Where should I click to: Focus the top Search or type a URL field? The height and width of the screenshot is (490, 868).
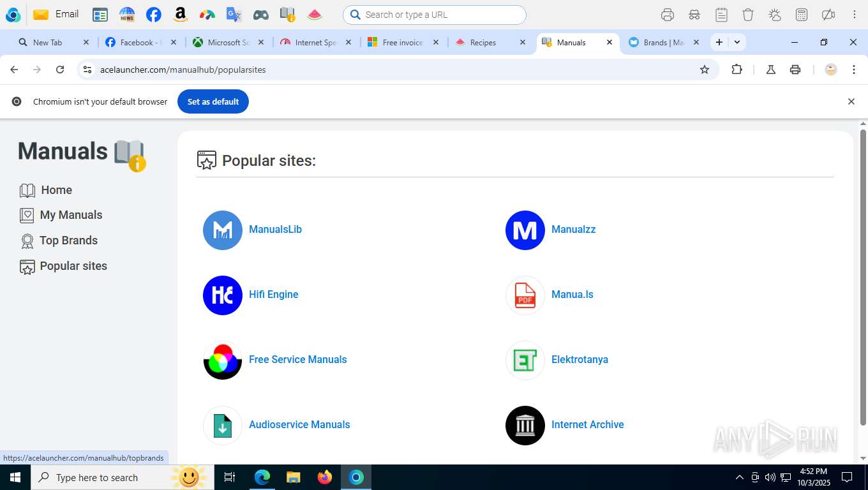435,15
